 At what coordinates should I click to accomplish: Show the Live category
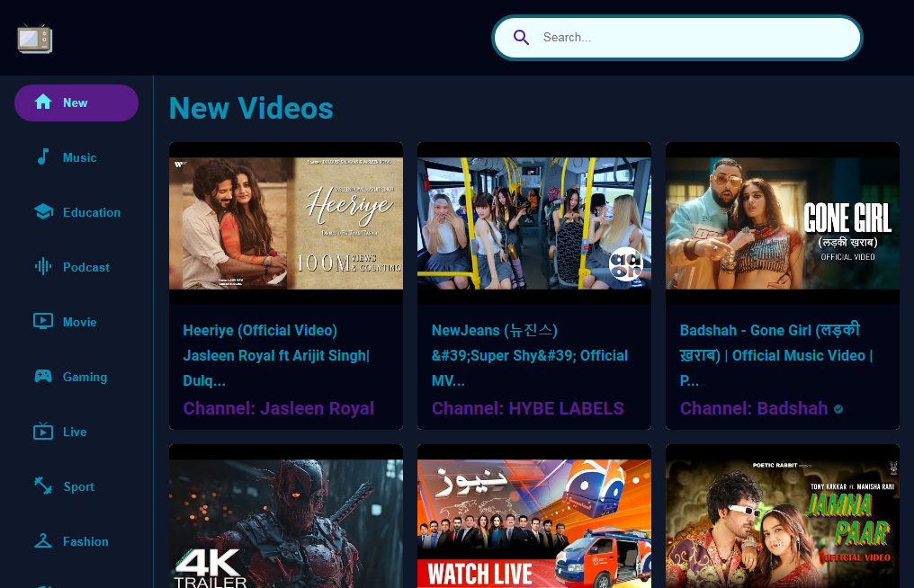(x=75, y=432)
